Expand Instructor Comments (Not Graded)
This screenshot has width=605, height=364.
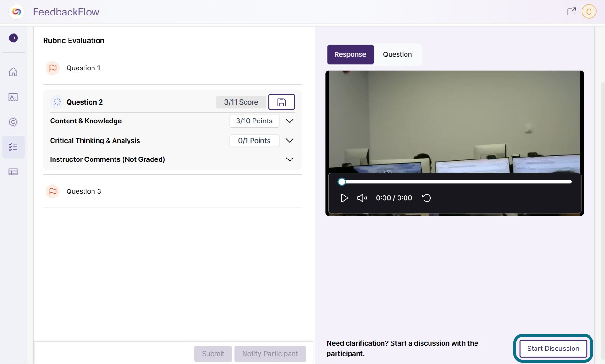pyautogui.click(x=290, y=159)
